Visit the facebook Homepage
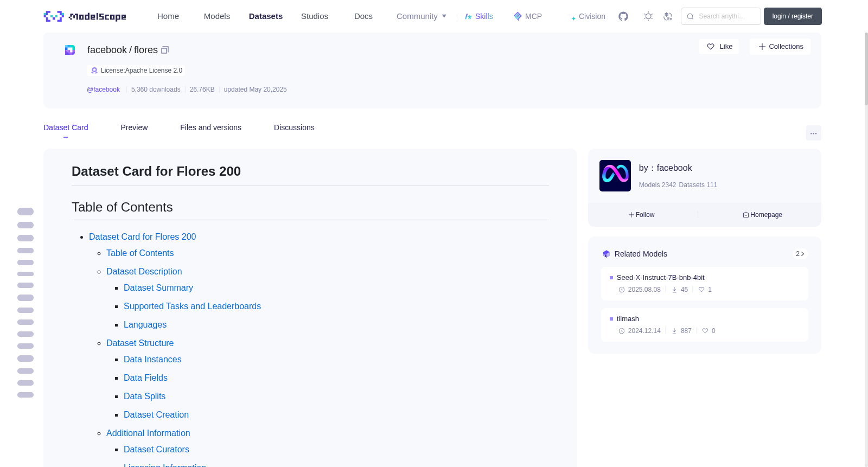Image resolution: width=868 pixels, height=467 pixels. (x=763, y=215)
